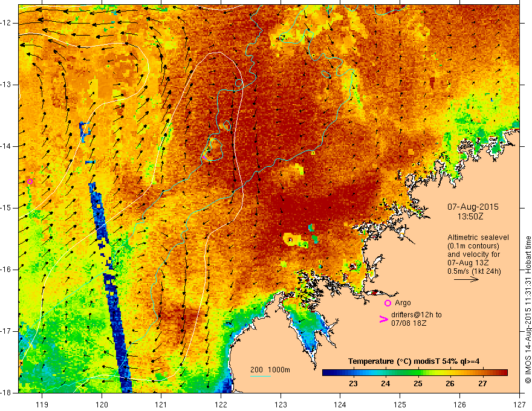Click the 0.5m/s velocity scale arrow
Screen dimensions: 532x411
pyautogui.click(x=466, y=279)
